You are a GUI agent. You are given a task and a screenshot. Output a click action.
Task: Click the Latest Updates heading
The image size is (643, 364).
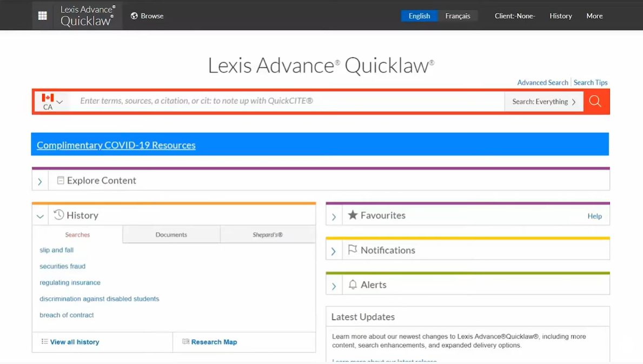coord(363,317)
